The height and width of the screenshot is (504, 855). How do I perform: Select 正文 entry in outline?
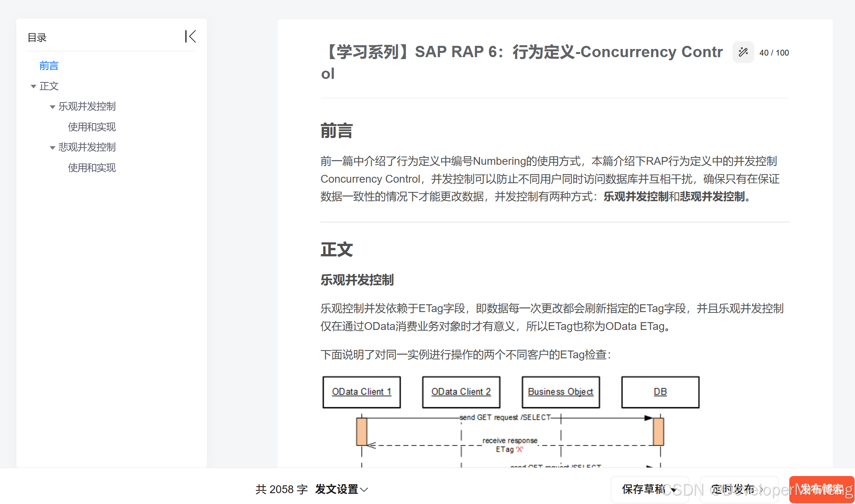49,86
